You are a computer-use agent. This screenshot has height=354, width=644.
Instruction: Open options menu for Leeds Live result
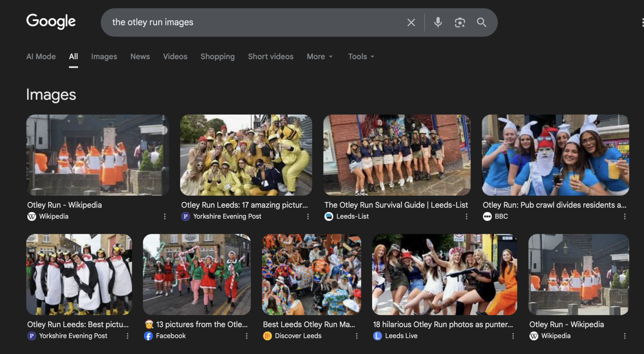(x=513, y=336)
